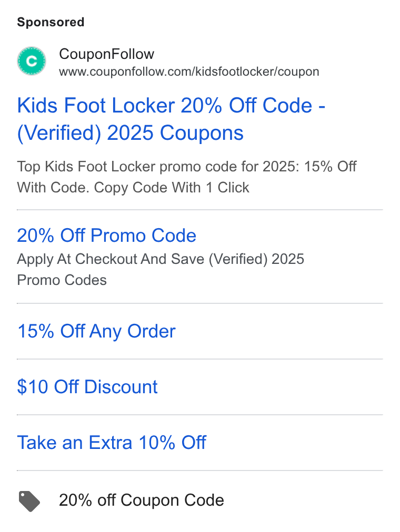This screenshot has width=400, height=532.
Task: Click '(Verified) 2025' in sitelink description
Action: [x=256, y=259]
